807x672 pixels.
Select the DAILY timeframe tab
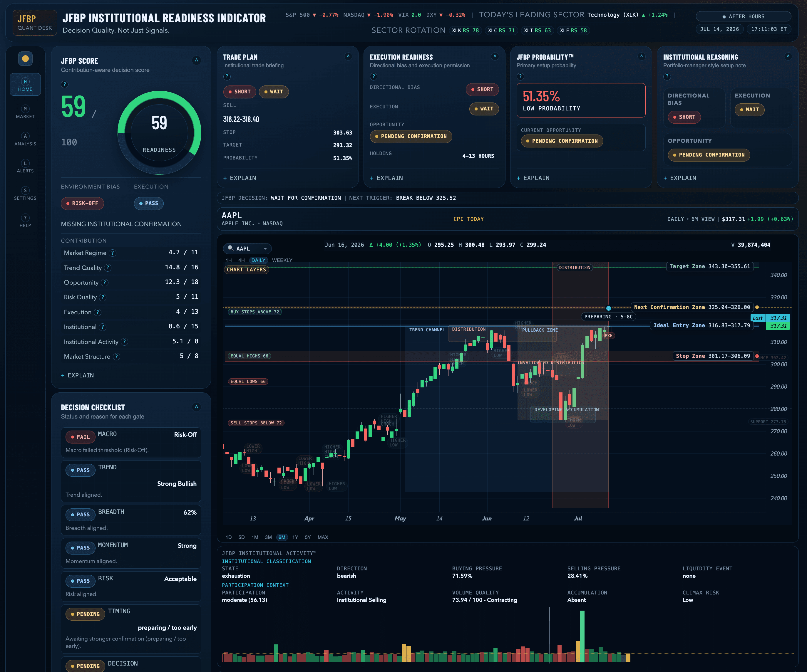(258, 260)
